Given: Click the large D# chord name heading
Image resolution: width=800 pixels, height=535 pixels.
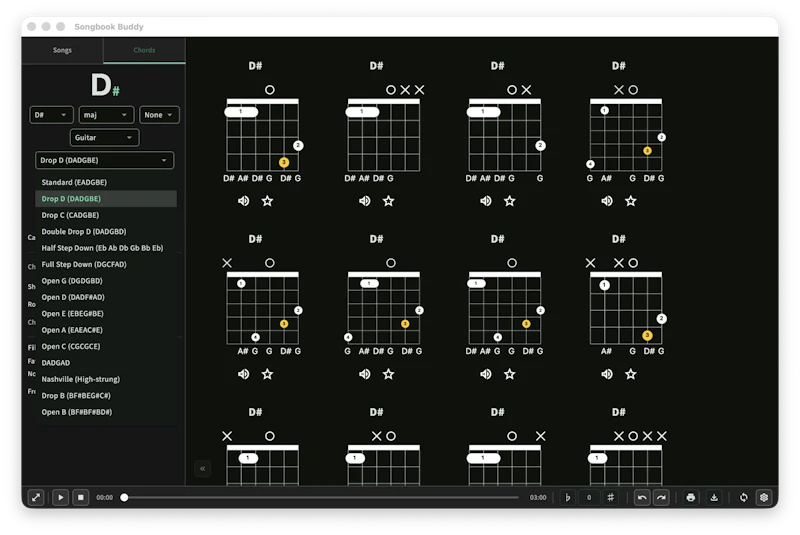Looking at the screenshot, I should 105,85.
